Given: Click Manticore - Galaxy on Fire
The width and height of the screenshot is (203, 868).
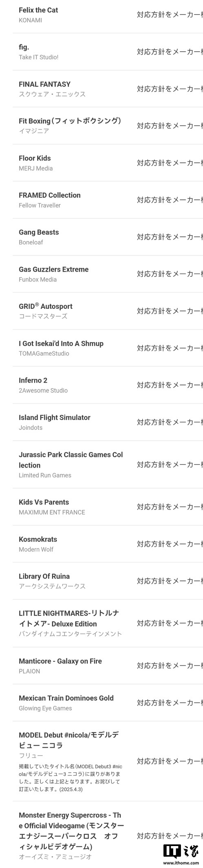Looking at the screenshot, I should (60, 661).
